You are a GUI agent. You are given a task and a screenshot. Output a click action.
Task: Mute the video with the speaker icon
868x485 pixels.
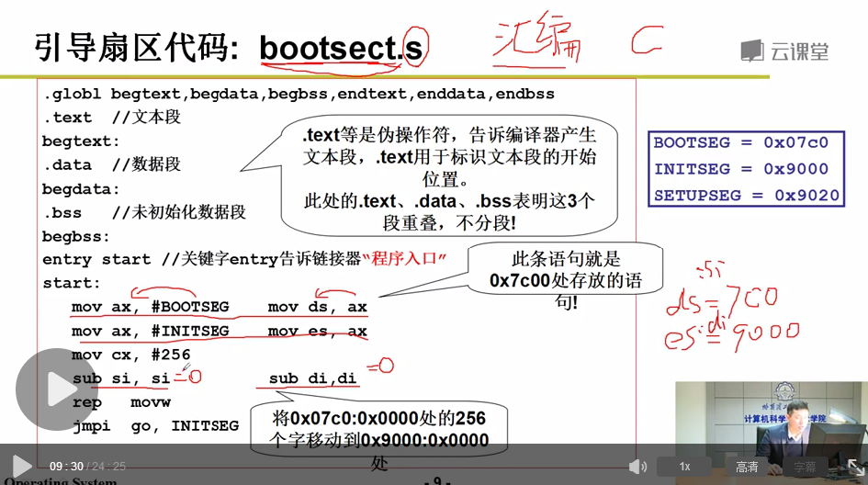pyautogui.click(x=637, y=467)
